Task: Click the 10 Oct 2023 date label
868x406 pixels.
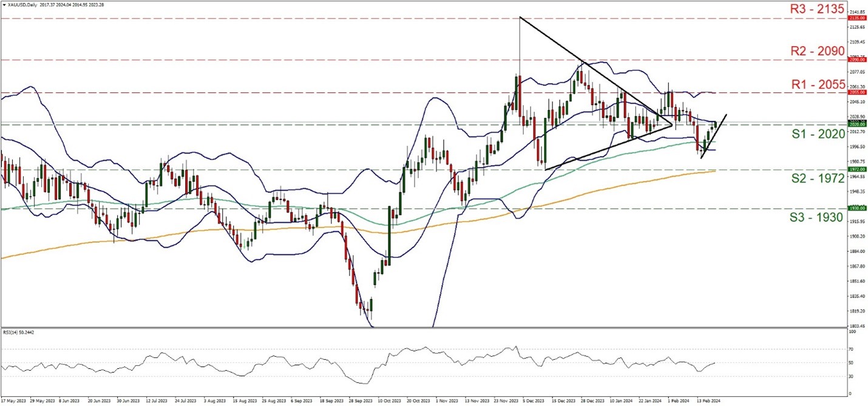Action: pyautogui.click(x=388, y=401)
